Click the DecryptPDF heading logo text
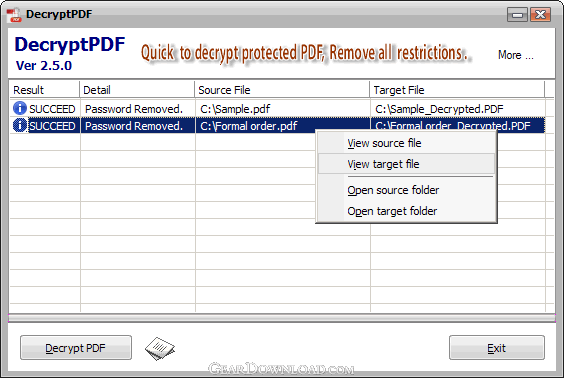The image size is (564, 378). [x=70, y=45]
